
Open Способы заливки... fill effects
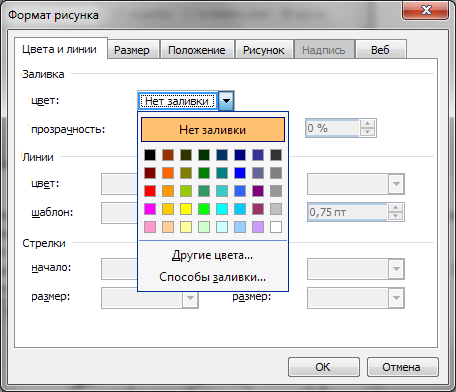coord(213,277)
